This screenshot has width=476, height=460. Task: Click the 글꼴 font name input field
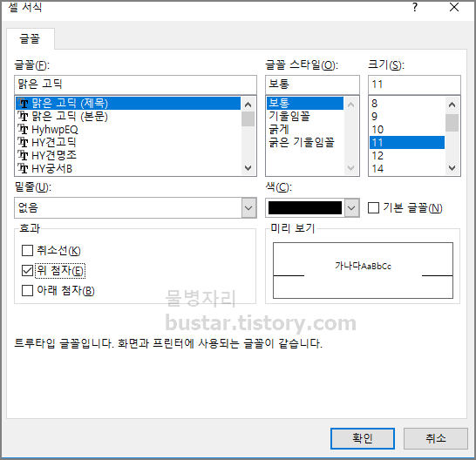[x=135, y=85]
